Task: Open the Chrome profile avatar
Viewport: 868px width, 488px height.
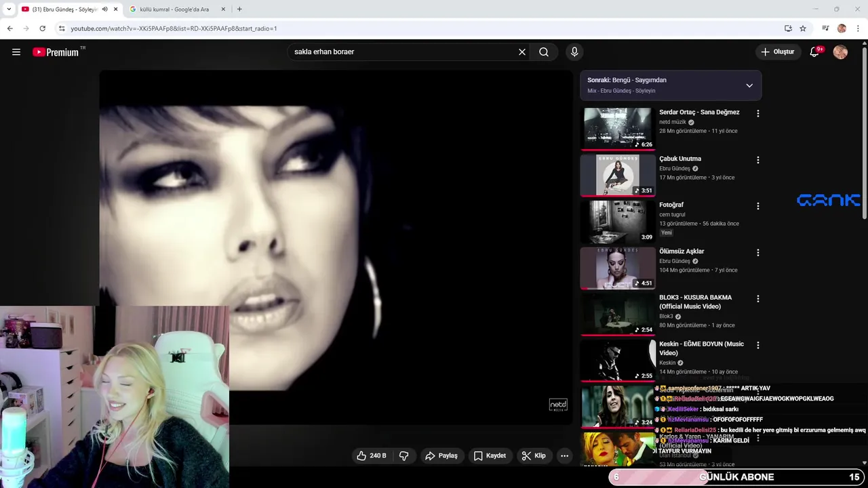Action: [842, 28]
